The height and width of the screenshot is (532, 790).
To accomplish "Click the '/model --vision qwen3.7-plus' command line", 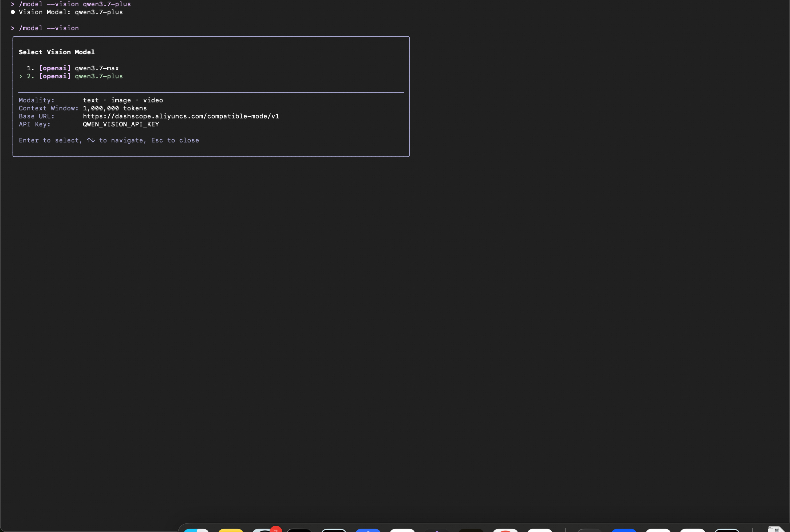I will pyautogui.click(x=71, y=4).
